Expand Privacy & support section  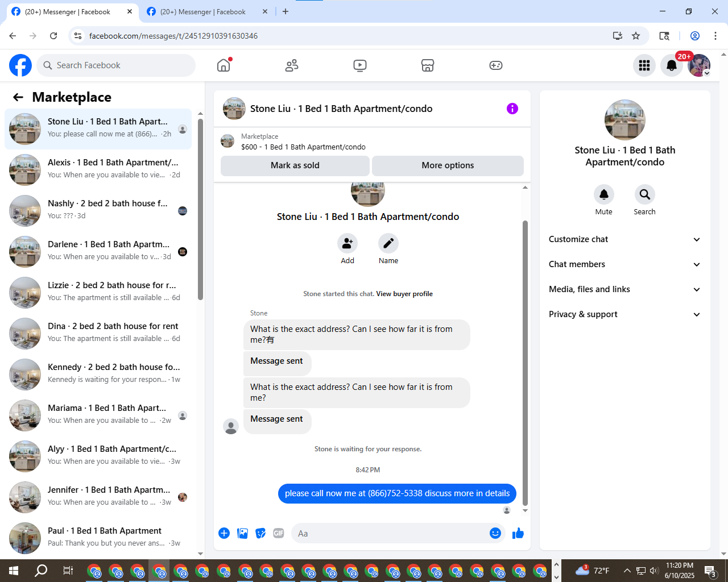tap(624, 314)
